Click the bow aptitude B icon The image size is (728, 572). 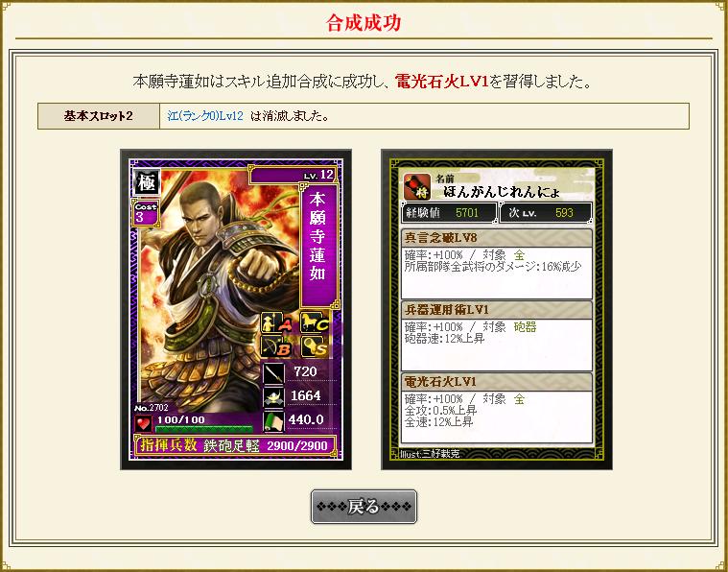277,346
